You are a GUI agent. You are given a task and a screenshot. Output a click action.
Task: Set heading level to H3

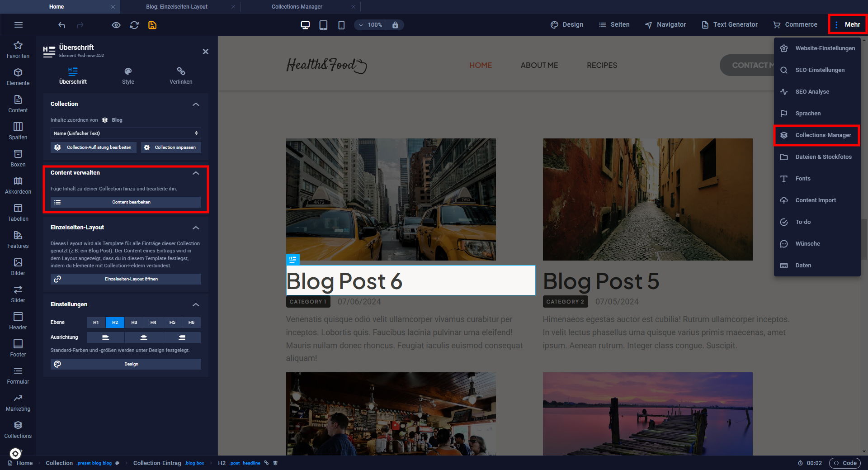click(x=134, y=323)
